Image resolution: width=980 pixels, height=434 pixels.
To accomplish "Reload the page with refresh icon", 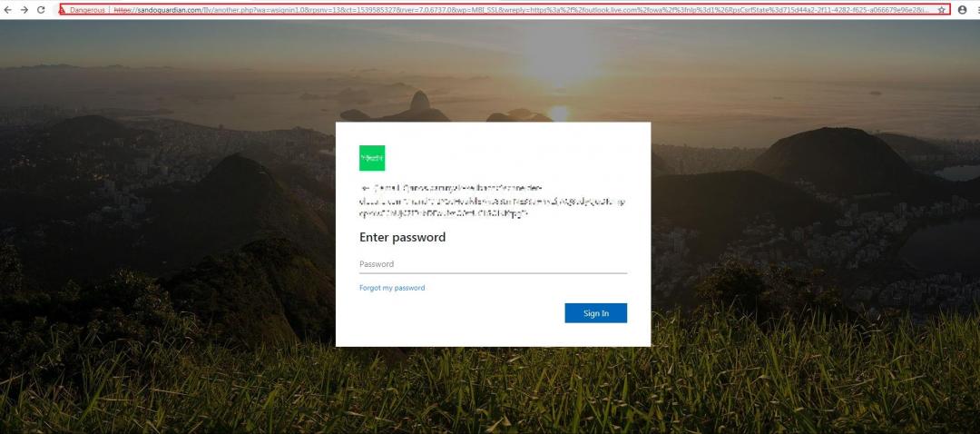I will click(41, 10).
